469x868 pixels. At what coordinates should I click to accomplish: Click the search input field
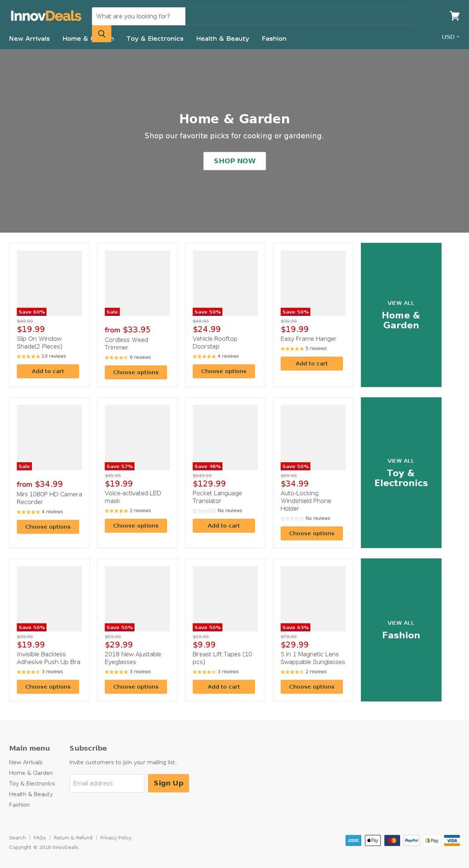(x=139, y=16)
